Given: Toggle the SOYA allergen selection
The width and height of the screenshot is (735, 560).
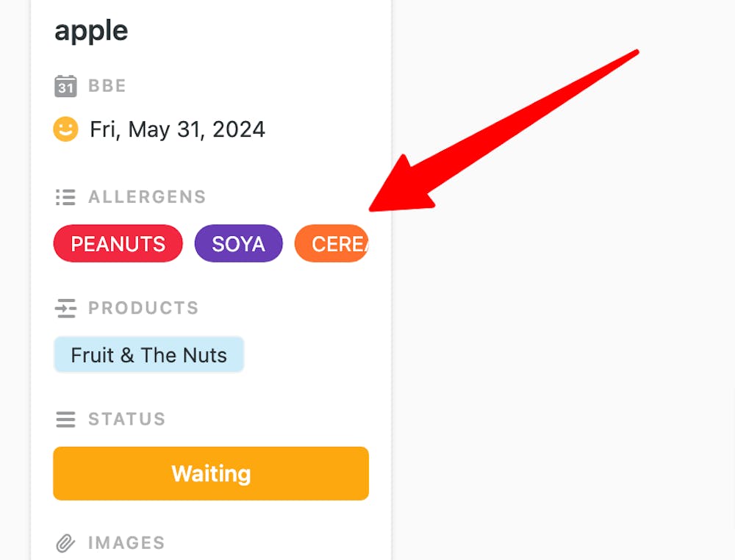Looking at the screenshot, I should coord(238,243).
